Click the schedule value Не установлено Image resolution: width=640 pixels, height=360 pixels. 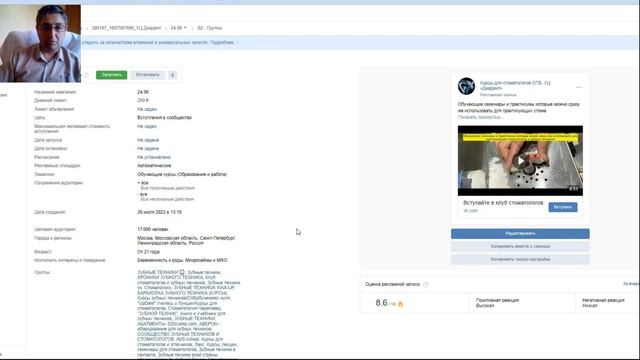pyautogui.click(x=154, y=157)
